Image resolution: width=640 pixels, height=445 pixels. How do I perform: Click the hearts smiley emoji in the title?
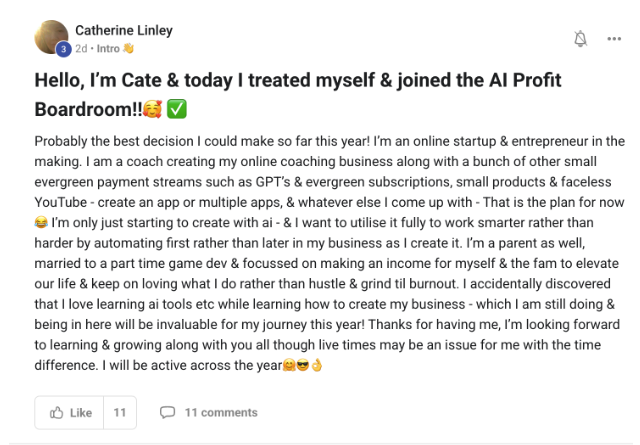(156, 109)
